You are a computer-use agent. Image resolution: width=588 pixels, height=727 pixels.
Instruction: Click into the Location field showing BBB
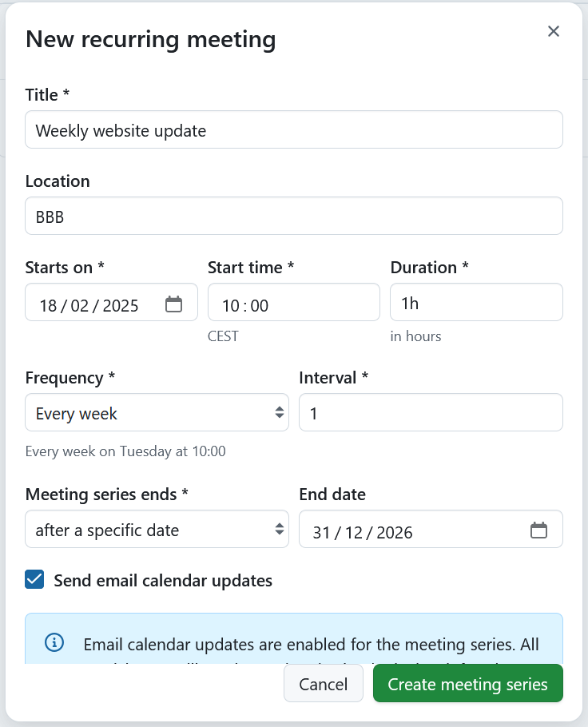294,216
